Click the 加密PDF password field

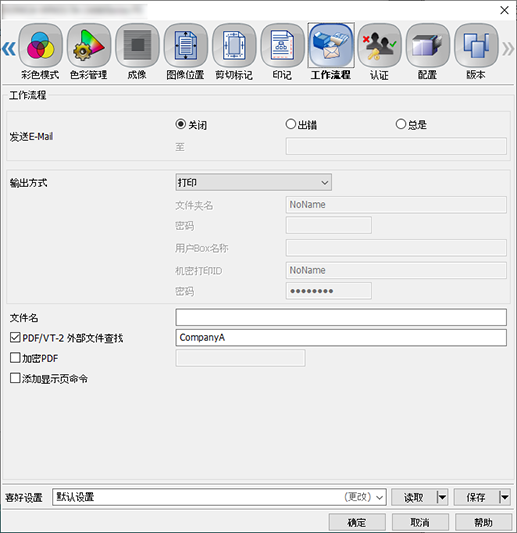click(240, 358)
